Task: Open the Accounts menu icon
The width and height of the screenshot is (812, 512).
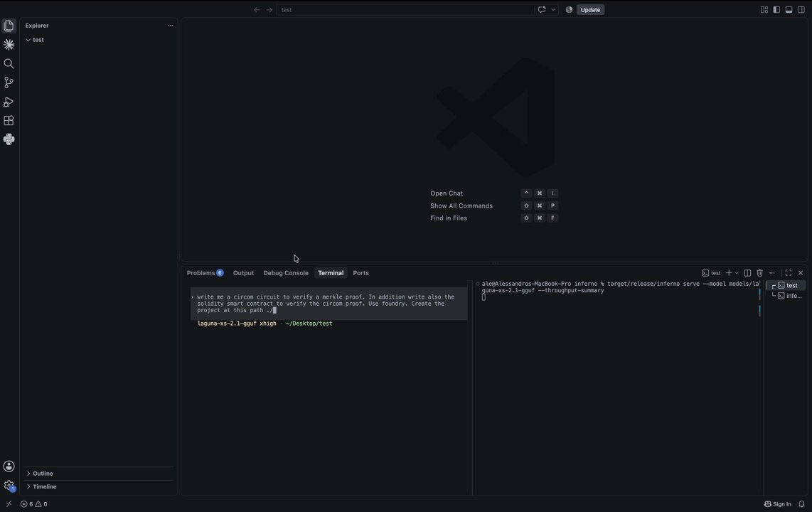Action: click(9, 466)
